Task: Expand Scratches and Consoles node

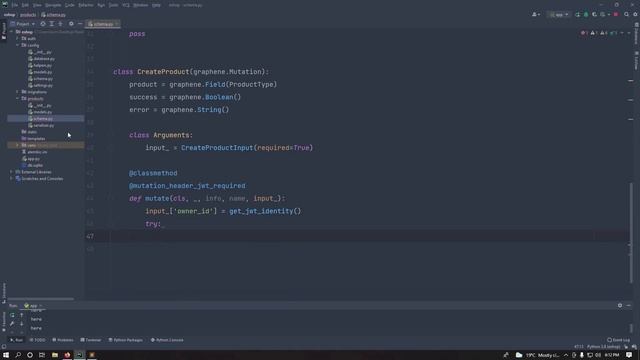Action: click(x=11, y=179)
